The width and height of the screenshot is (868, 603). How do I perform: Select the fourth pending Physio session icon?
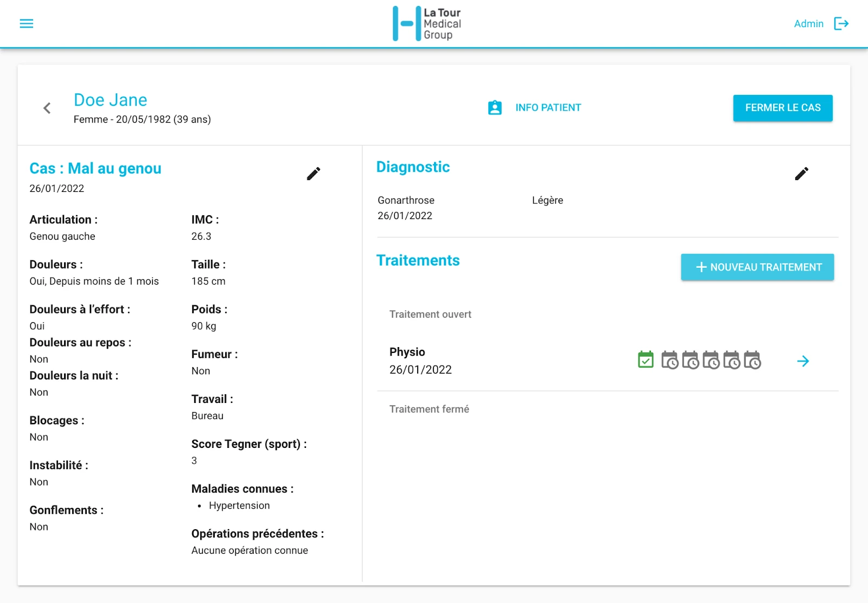[x=731, y=360]
